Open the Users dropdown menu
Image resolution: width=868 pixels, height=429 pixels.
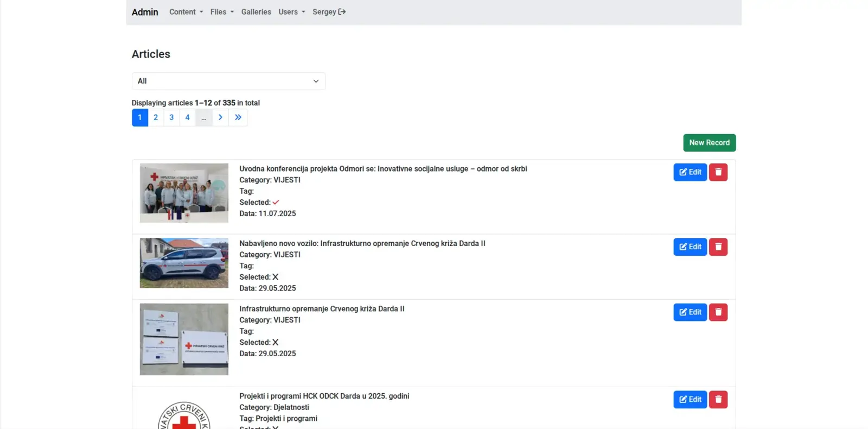[x=291, y=12]
